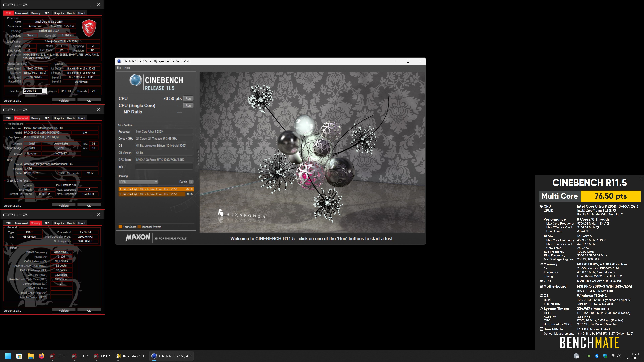Click Validate in the Mainboard CPU-Z window
Screen dimensions: 644x362
(64, 206)
